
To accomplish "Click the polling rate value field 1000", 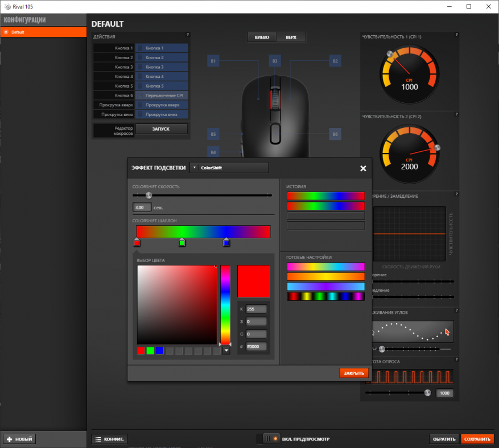I will click(444, 393).
